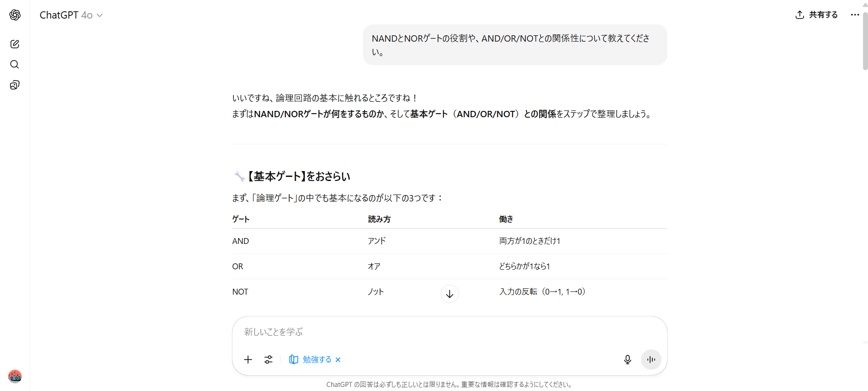Start voice mode with the waveform button
Image resolution: width=868 pixels, height=391 pixels.
coord(651,359)
